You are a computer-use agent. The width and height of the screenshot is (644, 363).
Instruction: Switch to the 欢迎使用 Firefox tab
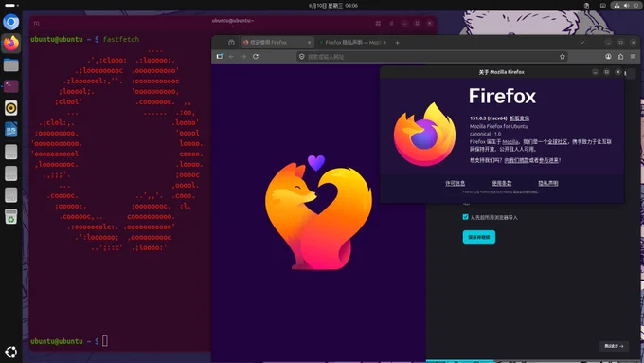277,43
